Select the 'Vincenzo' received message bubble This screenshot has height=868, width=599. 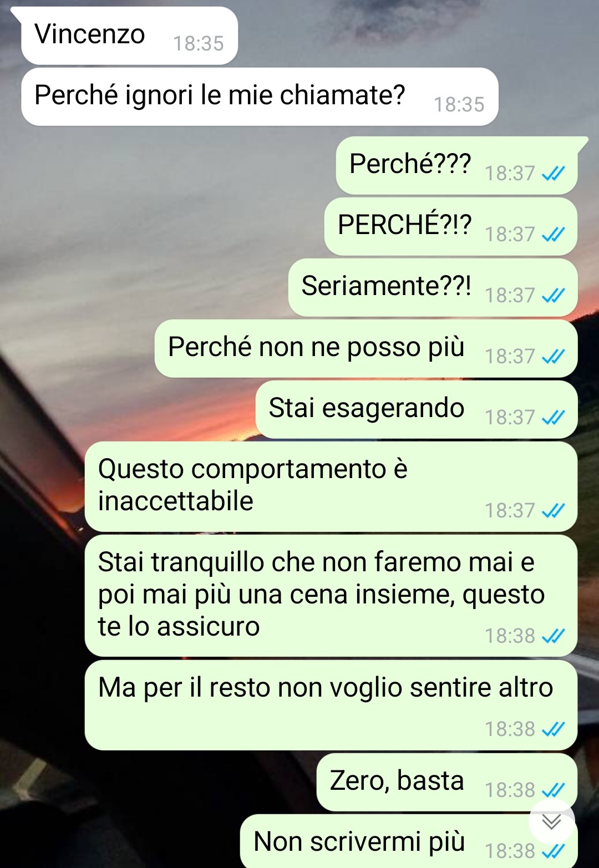pyautogui.click(x=129, y=35)
